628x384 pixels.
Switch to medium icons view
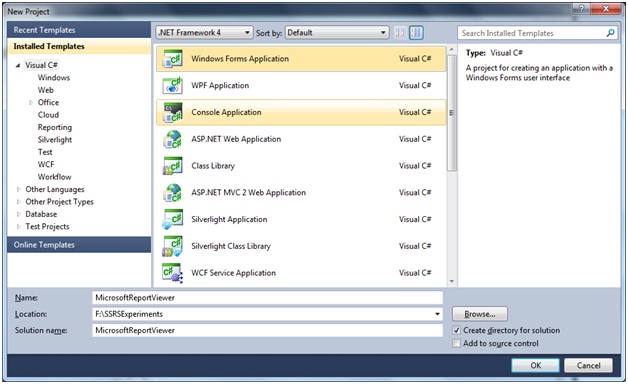tap(416, 32)
